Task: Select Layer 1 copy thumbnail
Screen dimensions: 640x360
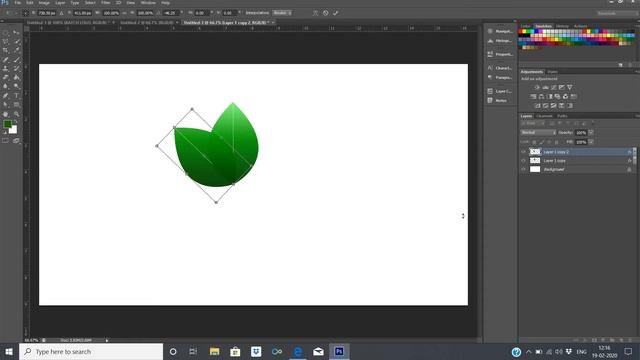Action: (x=535, y=161)
